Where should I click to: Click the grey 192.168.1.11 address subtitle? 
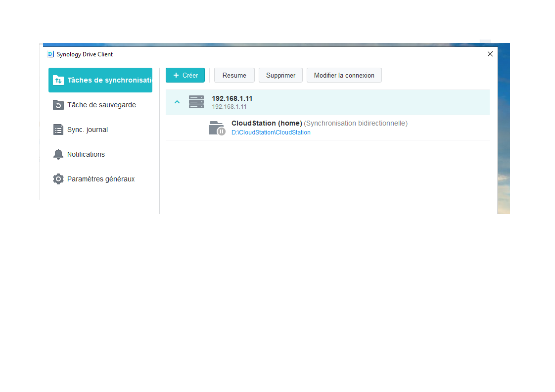[x=229, y=106]
